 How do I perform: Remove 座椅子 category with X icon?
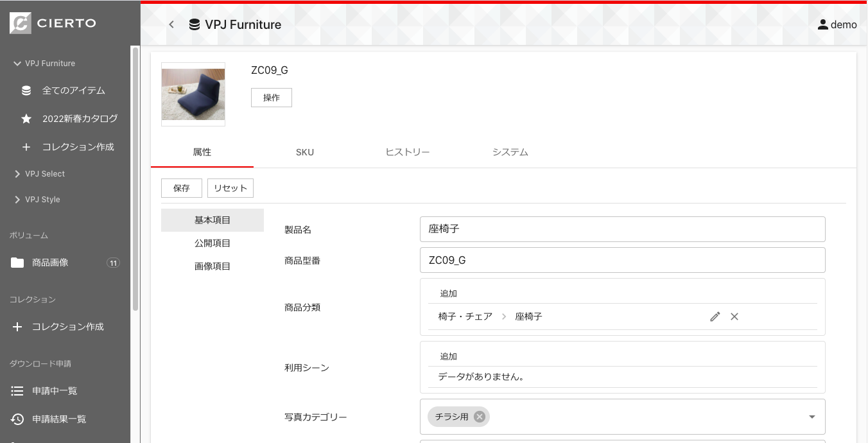click(734, 317)
